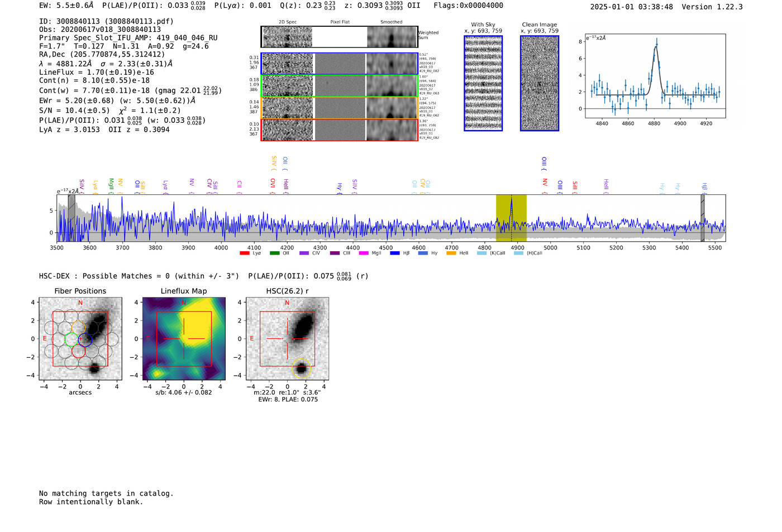Click the green fiber circle in Fiber Positions
Screen dimensions: 782x532
71,339
